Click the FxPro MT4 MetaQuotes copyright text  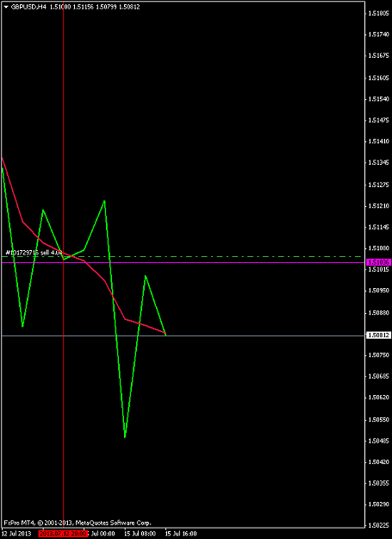tap(78, 523)
